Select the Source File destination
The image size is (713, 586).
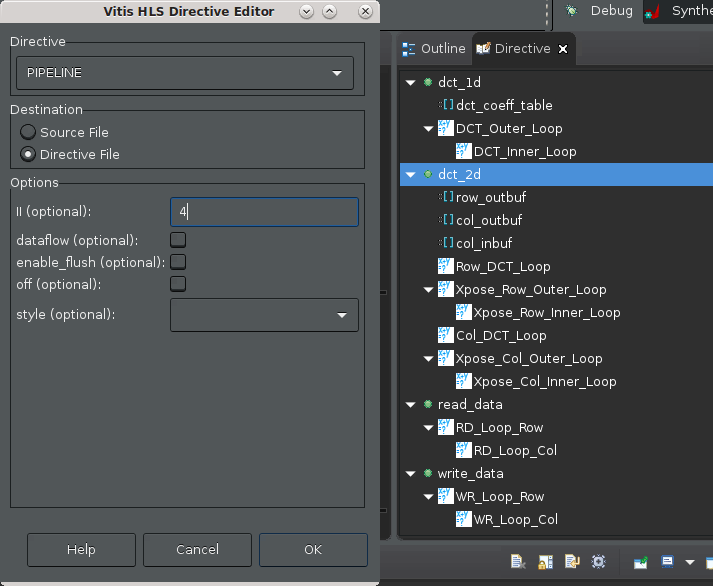pyautogui.click(x=28, y=132)
